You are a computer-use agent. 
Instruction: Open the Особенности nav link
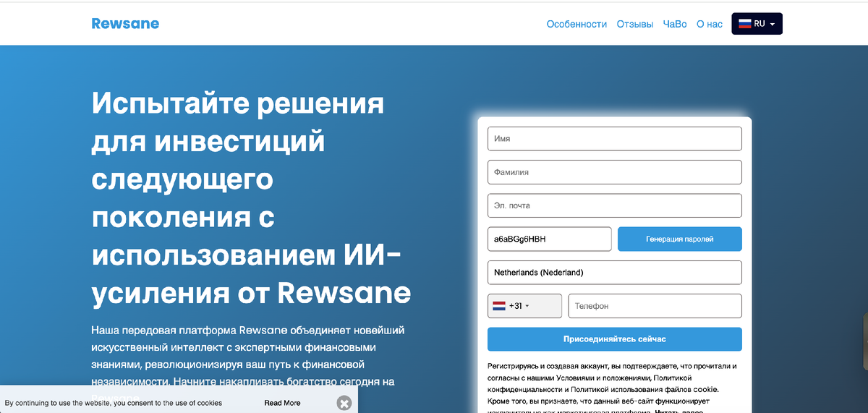(576, 24)
